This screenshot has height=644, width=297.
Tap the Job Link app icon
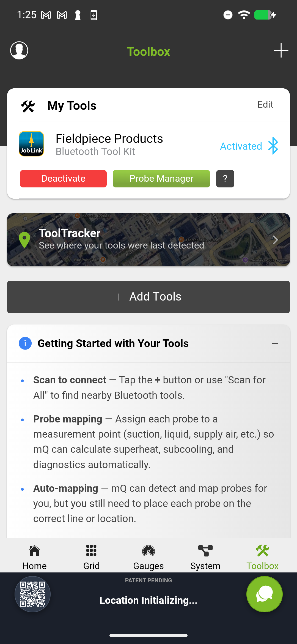click(31, 144)
